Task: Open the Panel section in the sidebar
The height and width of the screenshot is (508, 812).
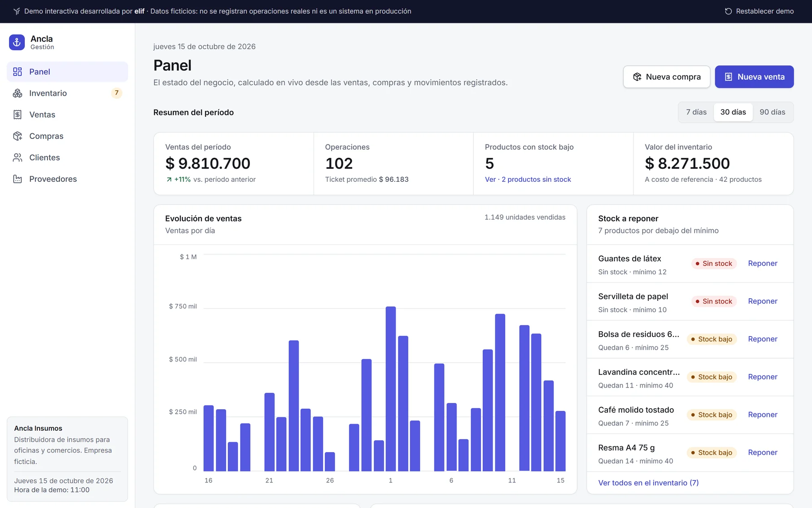Action: point(67,72)
